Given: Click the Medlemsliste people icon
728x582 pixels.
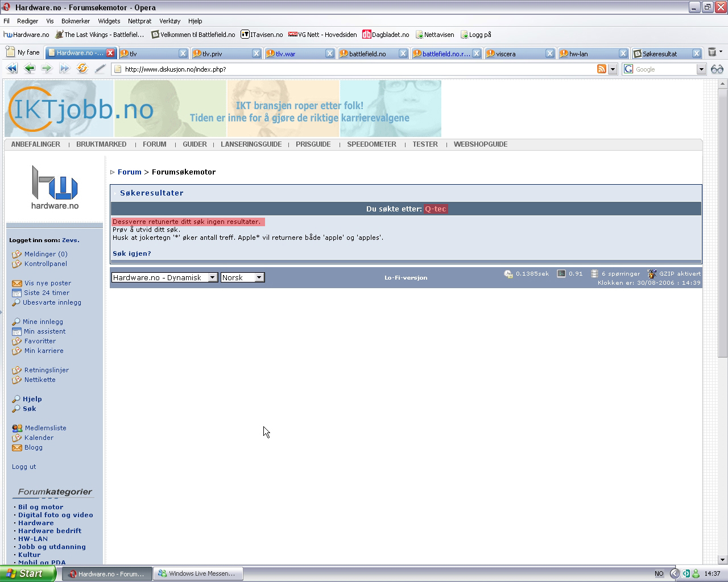Looking at the screenshot, I should [x=17, y=428].
